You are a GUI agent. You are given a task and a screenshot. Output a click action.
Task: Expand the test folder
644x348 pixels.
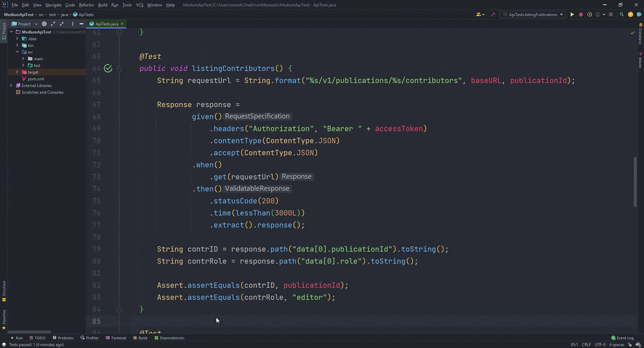point(23,65)
